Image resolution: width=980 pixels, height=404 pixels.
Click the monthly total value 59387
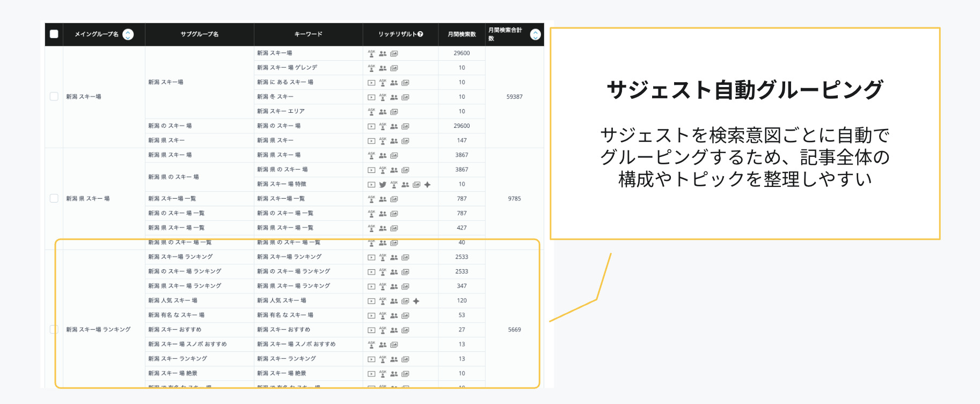514,97
